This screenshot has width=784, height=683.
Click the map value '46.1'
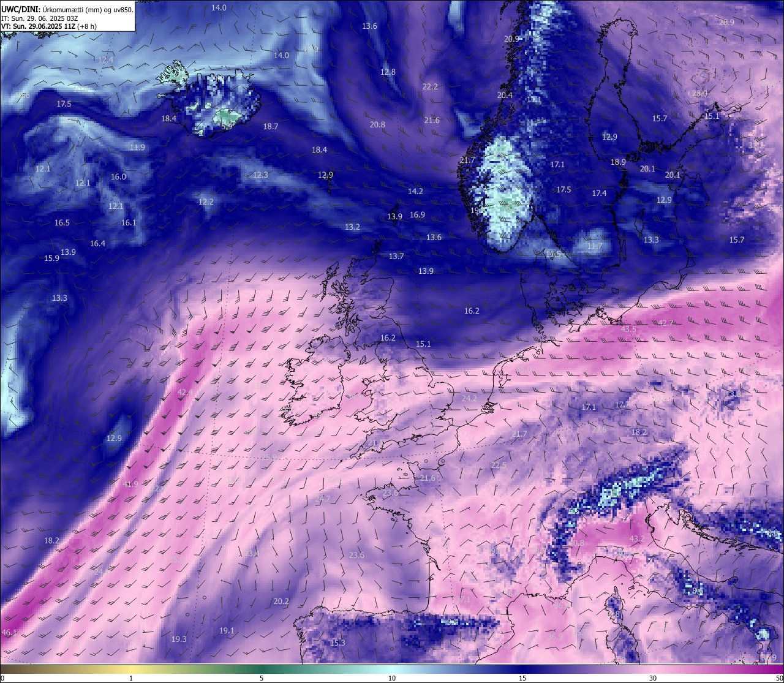tap(9, 632)
